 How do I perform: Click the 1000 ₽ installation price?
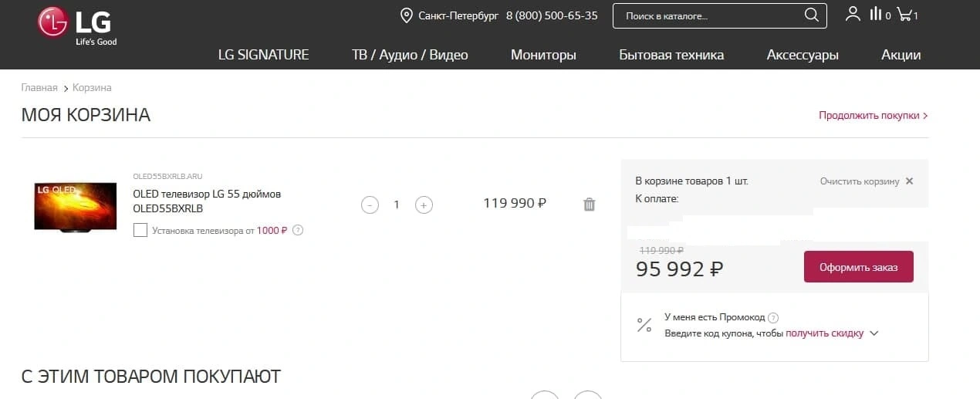tap(272, 230)
